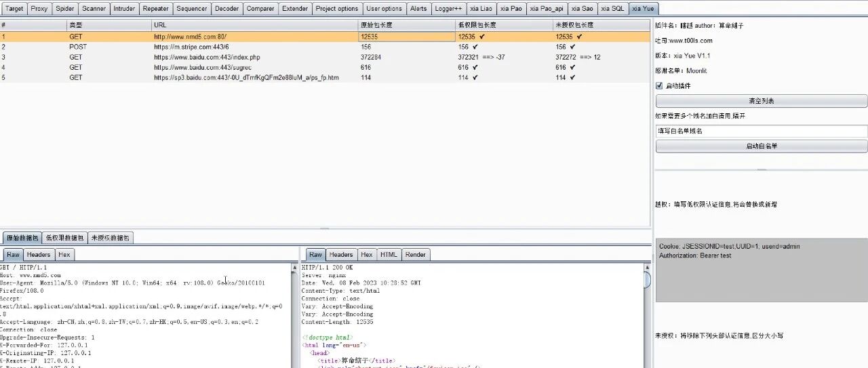868x368 pixels.
Task: Open Headers tab in request pane
Action: [x=39, y=255]
